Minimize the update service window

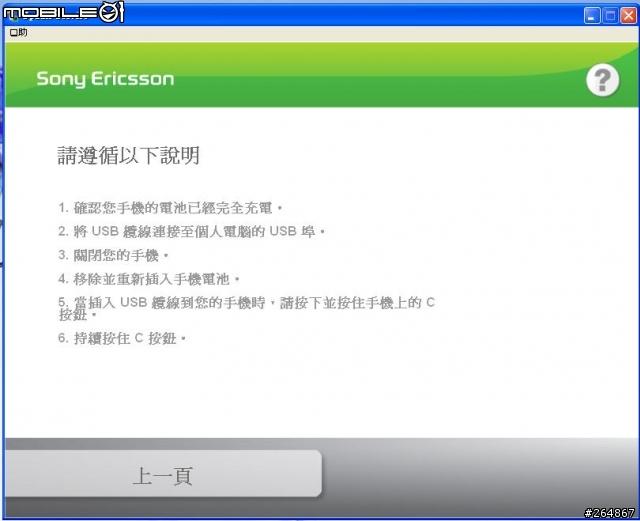pyautogui.click(x=592, y=16)
